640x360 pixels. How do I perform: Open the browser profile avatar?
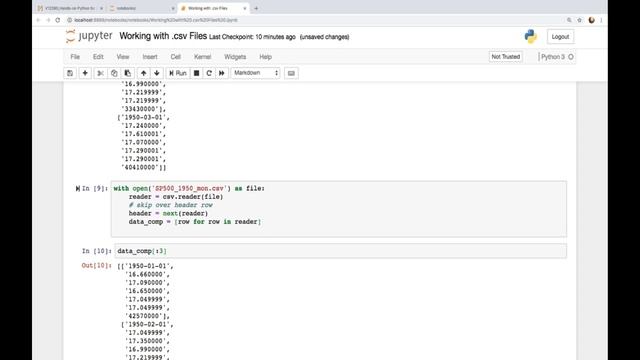[591, 20]
